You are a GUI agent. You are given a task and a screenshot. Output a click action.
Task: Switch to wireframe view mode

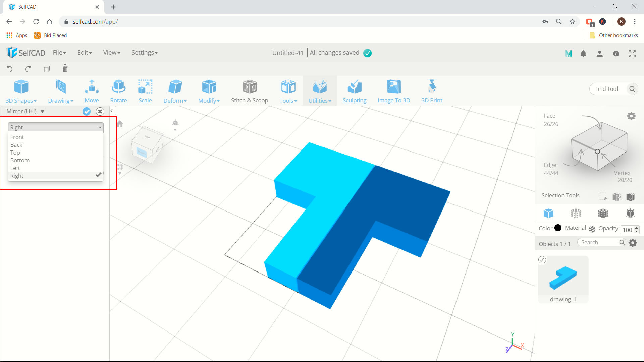576,213
